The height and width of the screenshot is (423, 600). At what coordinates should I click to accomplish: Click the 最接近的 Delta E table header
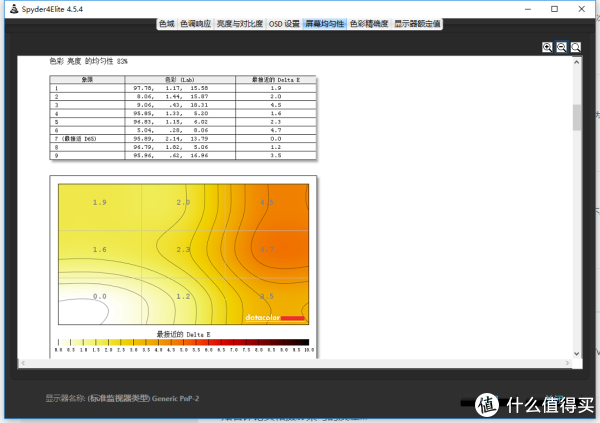coord(276,80)
